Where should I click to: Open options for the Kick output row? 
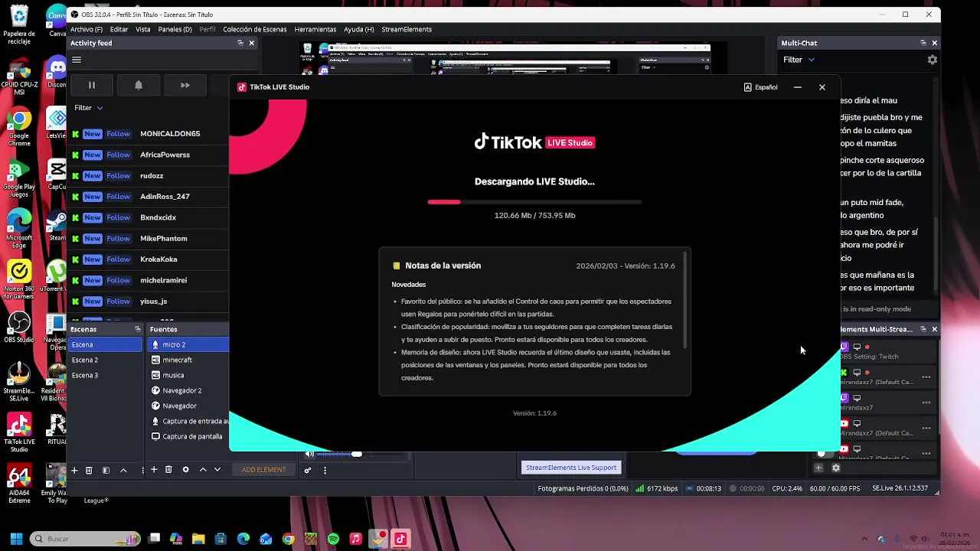coord(926,377)
